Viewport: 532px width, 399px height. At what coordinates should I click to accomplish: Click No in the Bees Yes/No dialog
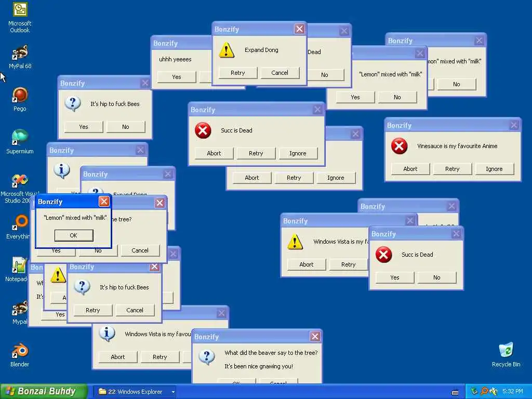[x=126, y=127]
